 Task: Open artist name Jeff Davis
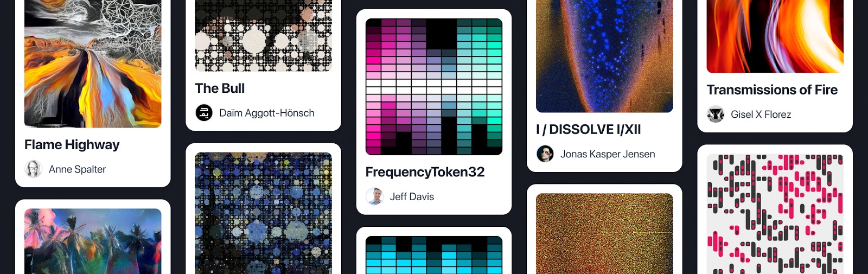click(x=412, y=196)
